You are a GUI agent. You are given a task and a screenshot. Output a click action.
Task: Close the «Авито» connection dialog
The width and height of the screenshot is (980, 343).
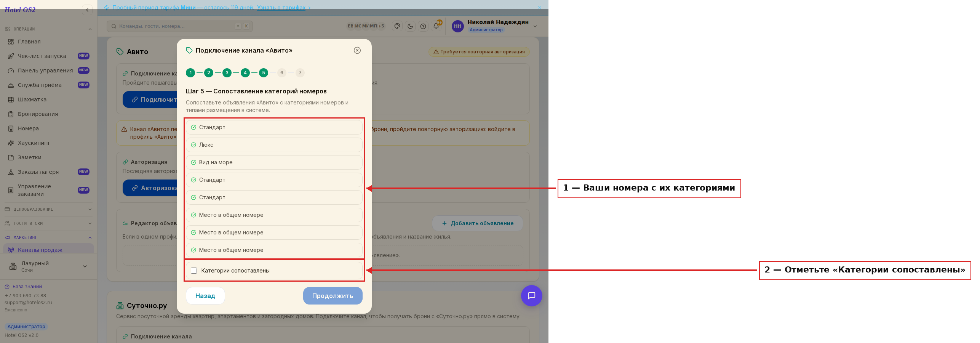357,50
